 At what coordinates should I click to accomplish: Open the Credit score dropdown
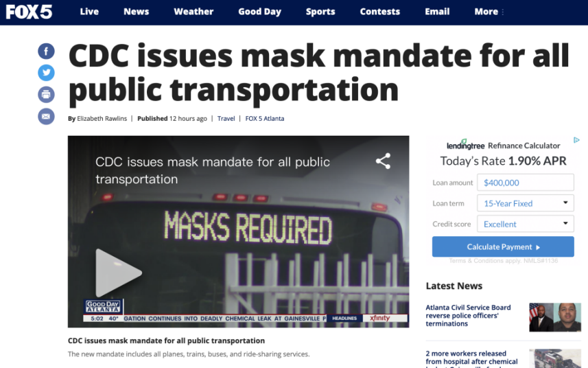[x=526, y=224]
